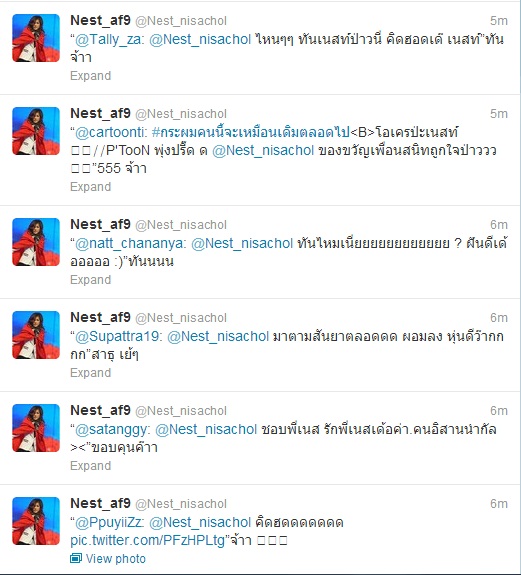521x575 pixels.
Task: Open the @Tally_za profile mention
Action: [108, 39]
